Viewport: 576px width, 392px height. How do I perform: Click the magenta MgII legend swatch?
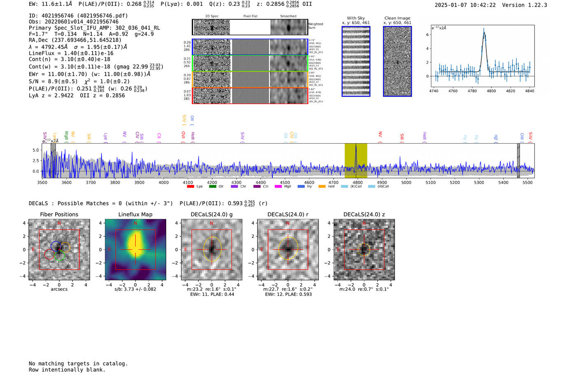[279, 186]
